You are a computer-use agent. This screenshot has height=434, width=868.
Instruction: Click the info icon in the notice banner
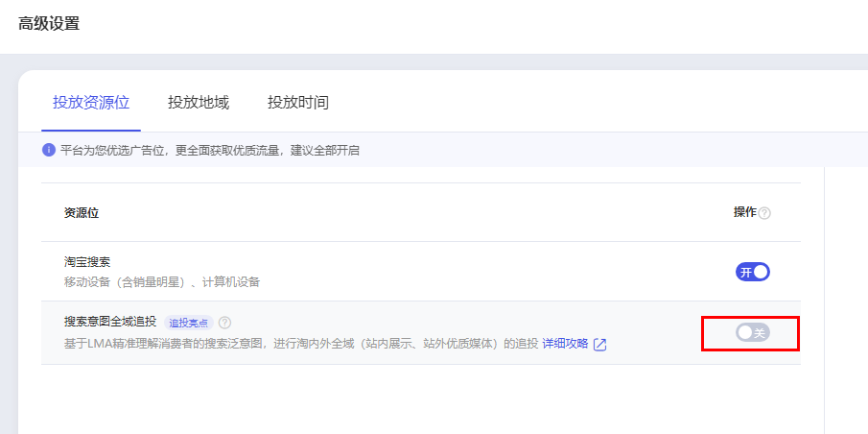coord(49,150)
